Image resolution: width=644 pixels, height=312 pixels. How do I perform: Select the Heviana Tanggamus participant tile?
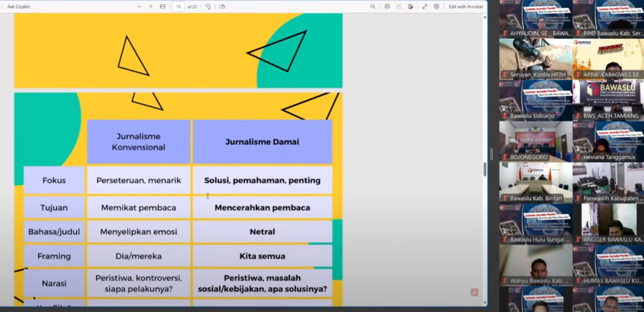click(608, 141)
